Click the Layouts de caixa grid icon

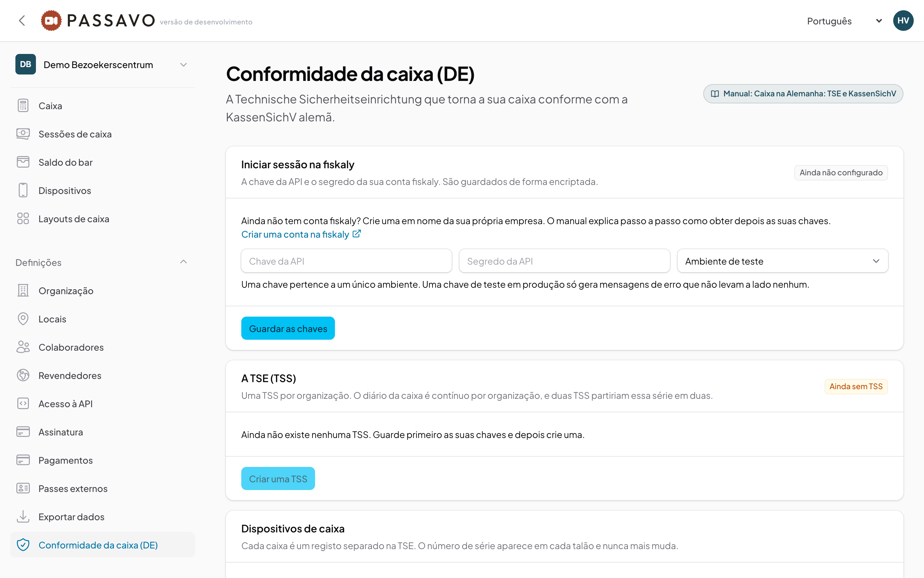coord(23,219)
